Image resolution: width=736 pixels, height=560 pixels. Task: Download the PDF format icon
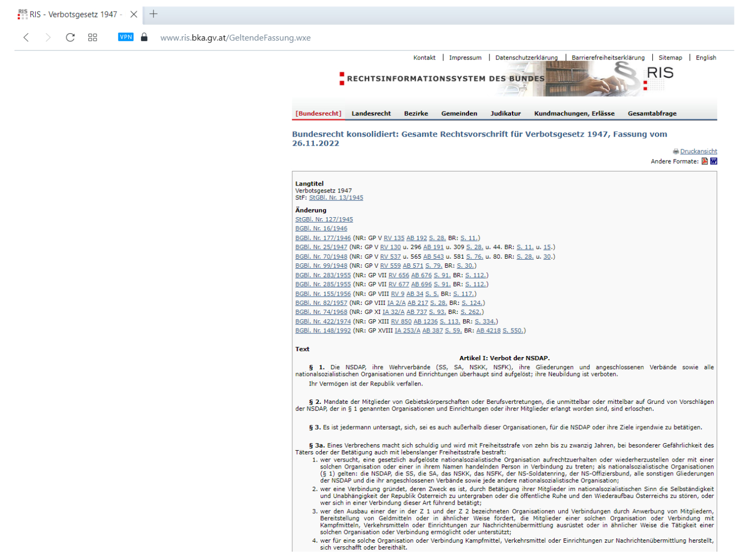704,161
